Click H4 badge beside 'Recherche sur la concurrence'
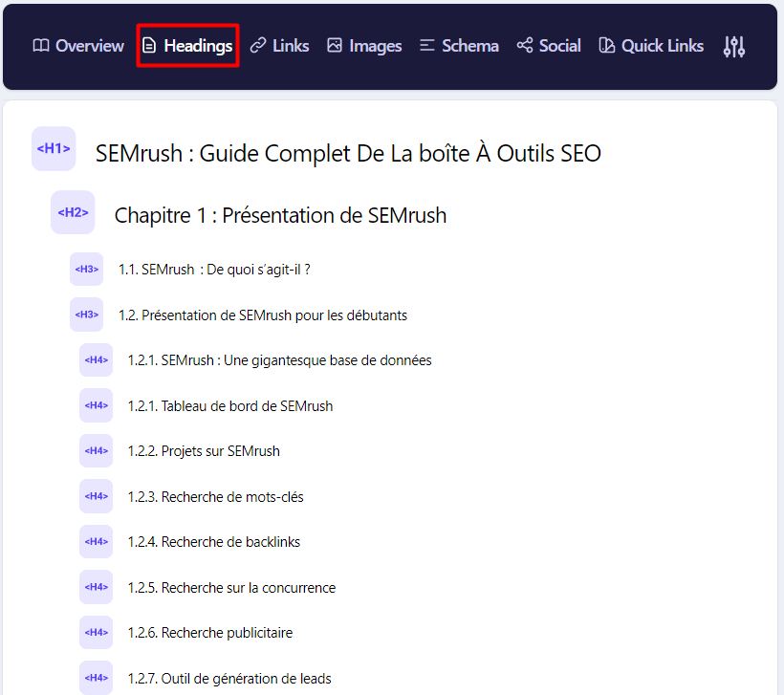Image resolution: width=784 pixels, height=695 pixels. tap(96, 587)
